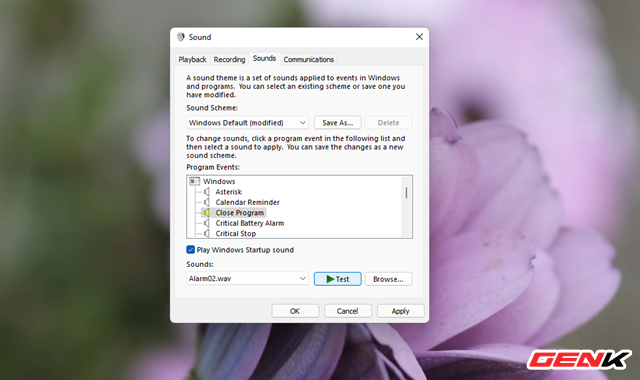Select the Critical Battery Alarm event
The image size is (640, 380).
click(x=250, y=223)
